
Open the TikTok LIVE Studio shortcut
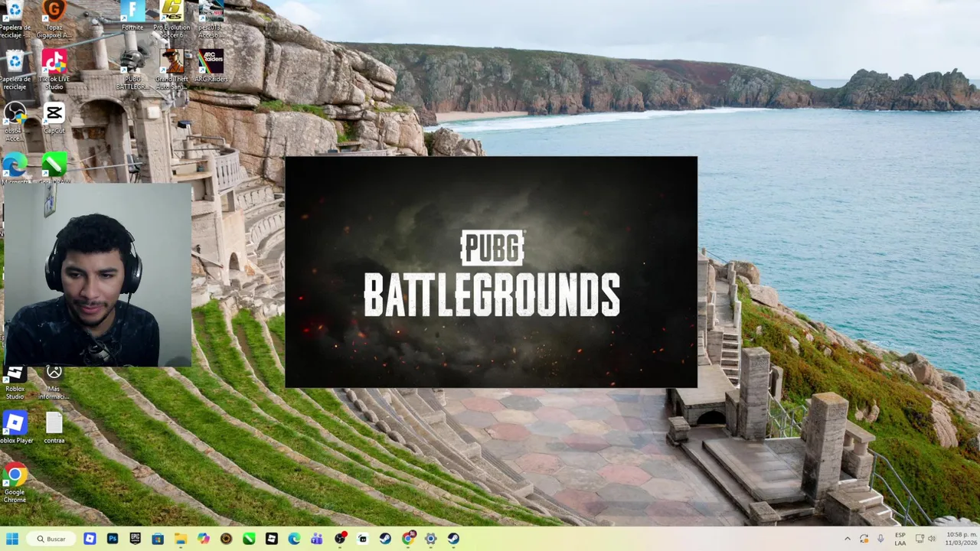point(54,70)
